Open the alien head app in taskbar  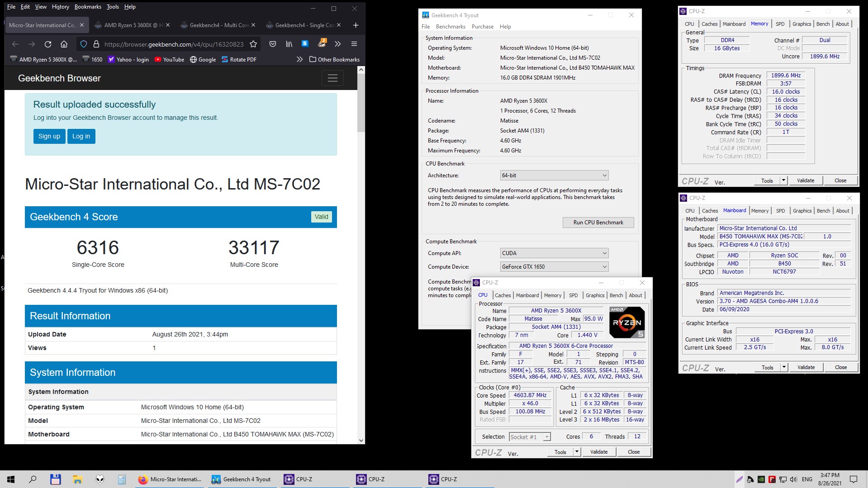click(100, 479)
